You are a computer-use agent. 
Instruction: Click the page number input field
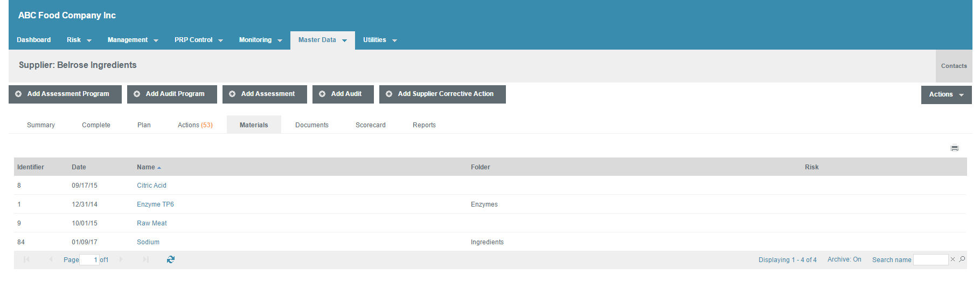89,259
